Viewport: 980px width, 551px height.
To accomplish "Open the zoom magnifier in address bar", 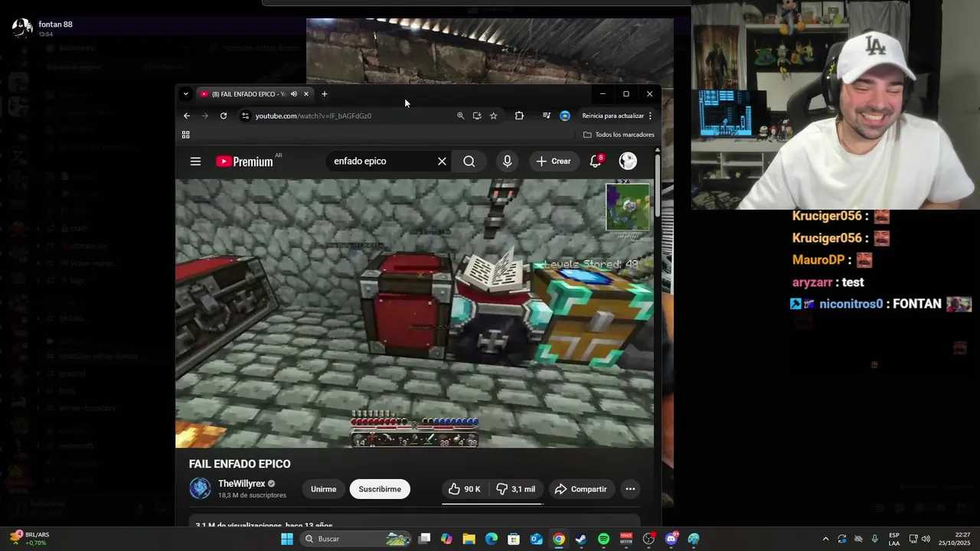I will (x=460, y=116).
